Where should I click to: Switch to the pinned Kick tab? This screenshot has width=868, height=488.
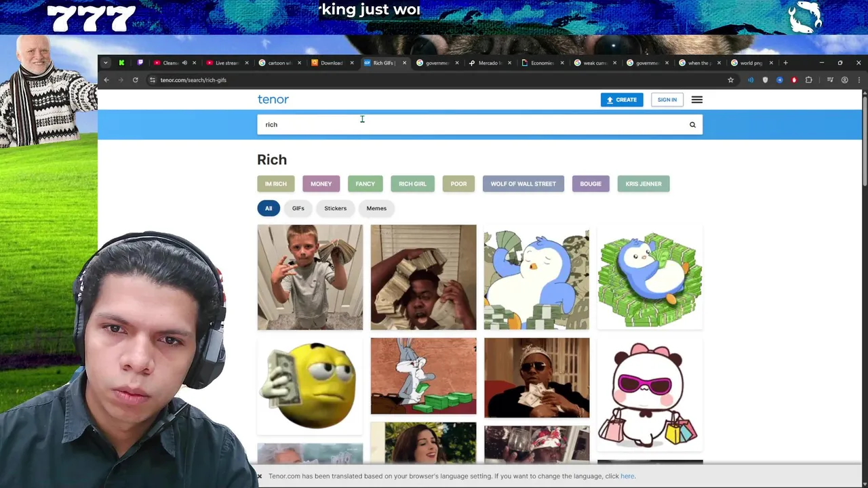pos(121,63)
